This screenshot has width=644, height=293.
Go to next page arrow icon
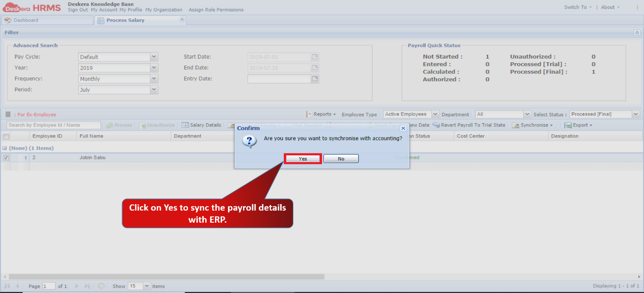point(76,286)
